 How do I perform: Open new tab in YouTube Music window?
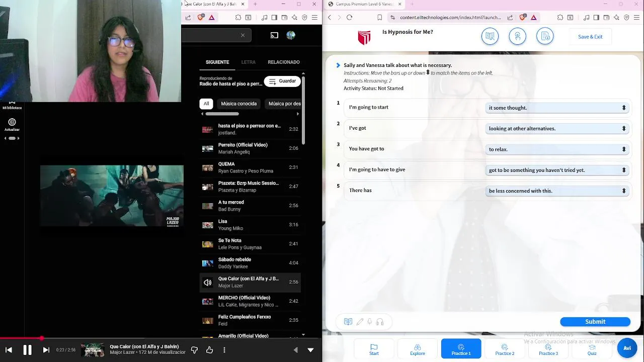coord(255,4)
